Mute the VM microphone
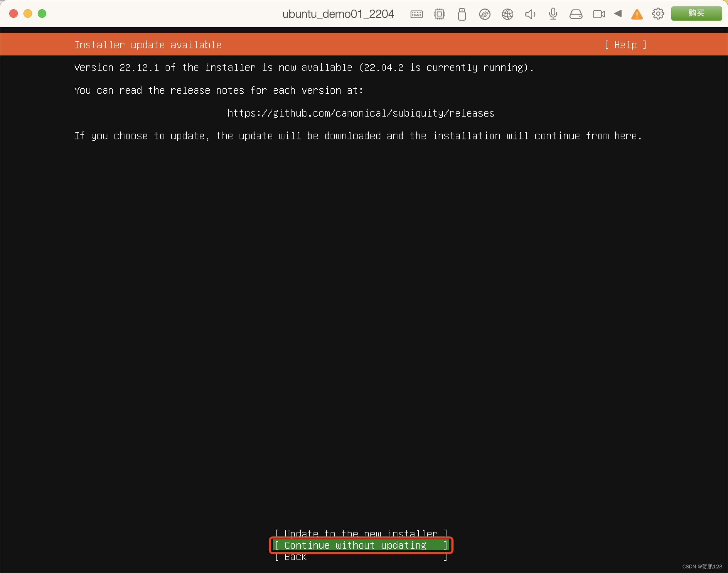728x573 pixels. [552, 14]
